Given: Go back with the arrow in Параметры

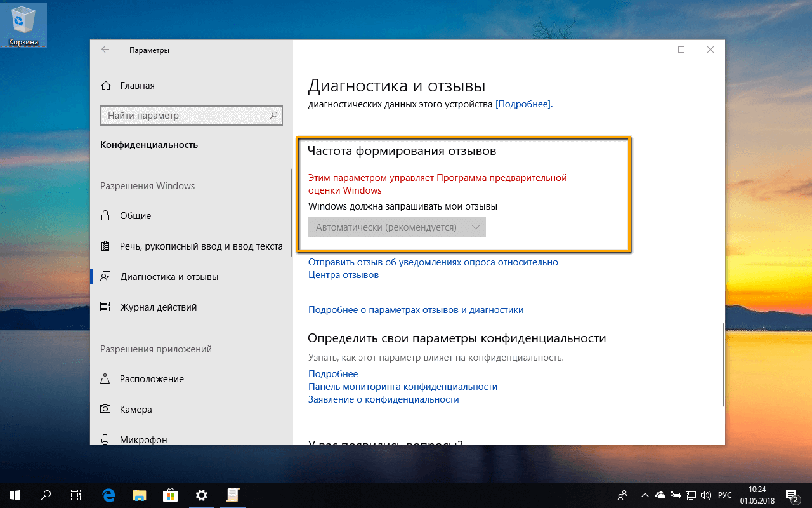Looking at the screenshot, I should (x=105, y=50).
